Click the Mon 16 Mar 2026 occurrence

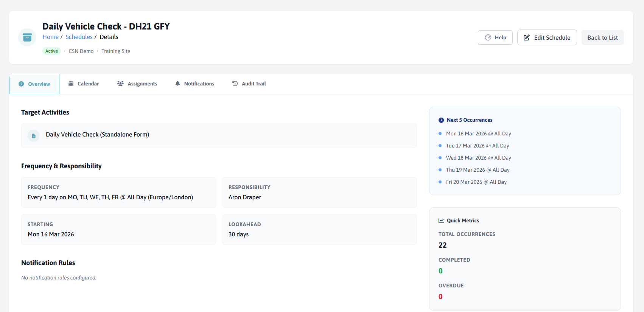[x=478, y=134]
